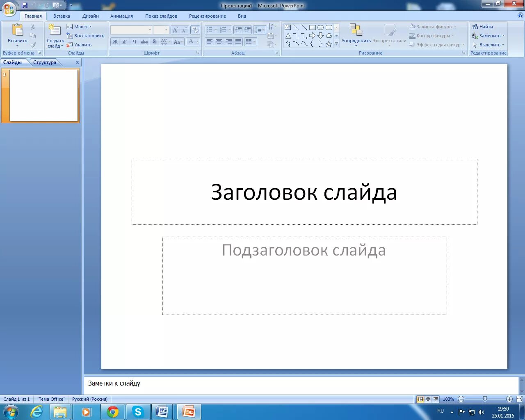Click the Вставить paste button
This screenshot has height=420, width=525.
pyautogui.click(x=18, y=35)
